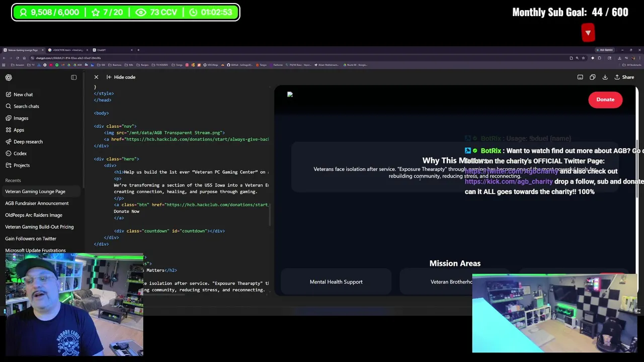Switch to Veteran Gaming Lounge Page browser tab

23,50
